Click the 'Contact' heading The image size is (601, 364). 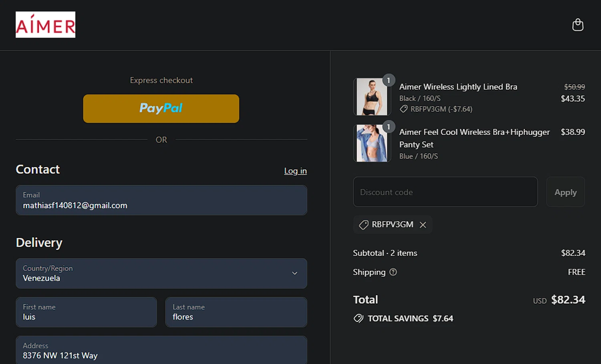(38, 169)
